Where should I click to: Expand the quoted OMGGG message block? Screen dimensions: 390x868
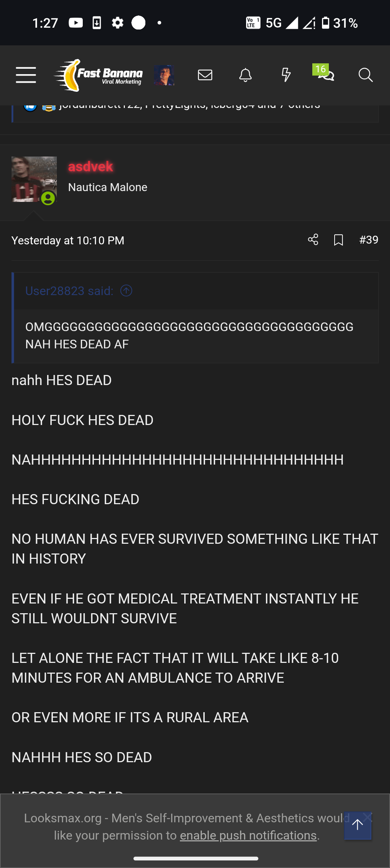click(x=196, y=336)
